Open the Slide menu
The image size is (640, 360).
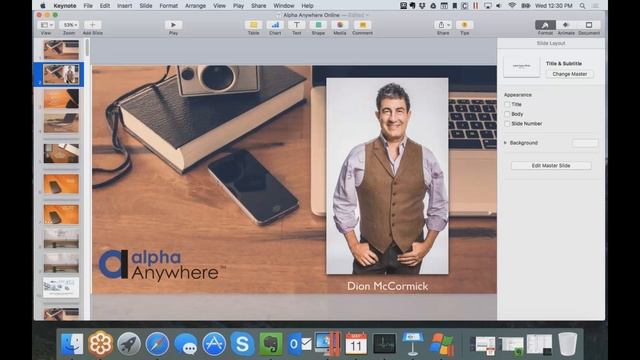(146, 6)
